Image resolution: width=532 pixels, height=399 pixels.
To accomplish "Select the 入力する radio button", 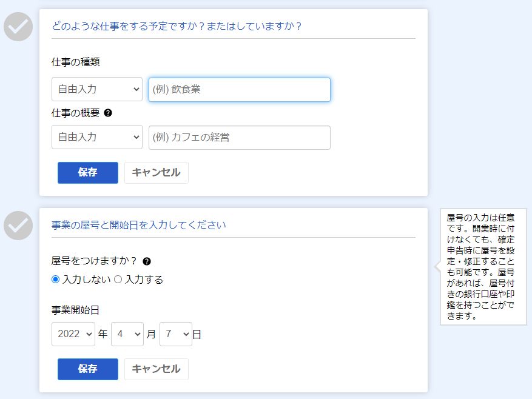I will click(118, 279).
